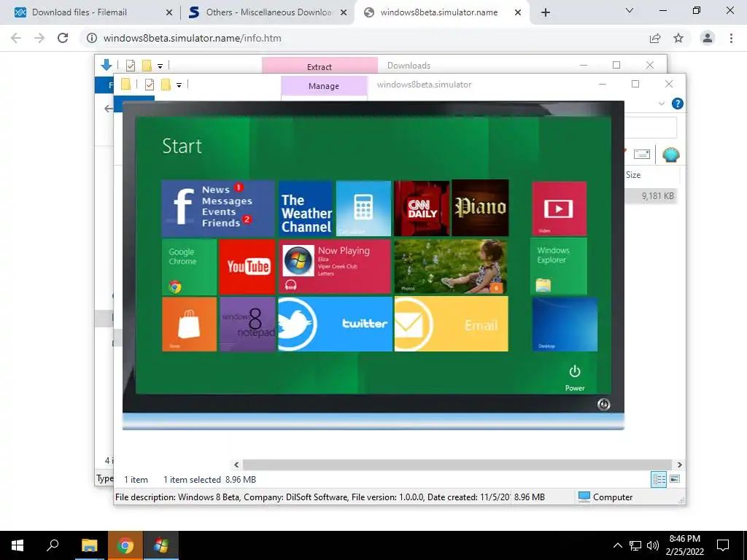Image resolution: width=747 pixels, height=560 pixels.
Task: Go back in the Downloads window
Action: [109, 109]
